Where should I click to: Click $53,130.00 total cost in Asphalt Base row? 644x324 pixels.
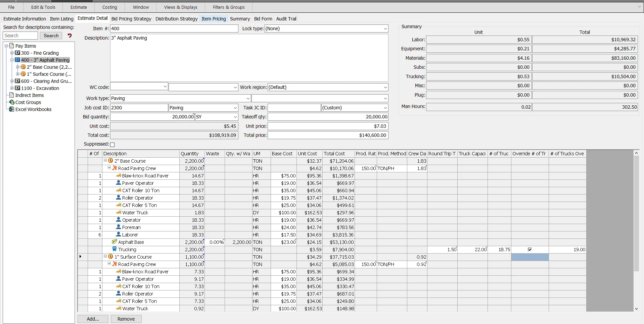pos(341,242)
